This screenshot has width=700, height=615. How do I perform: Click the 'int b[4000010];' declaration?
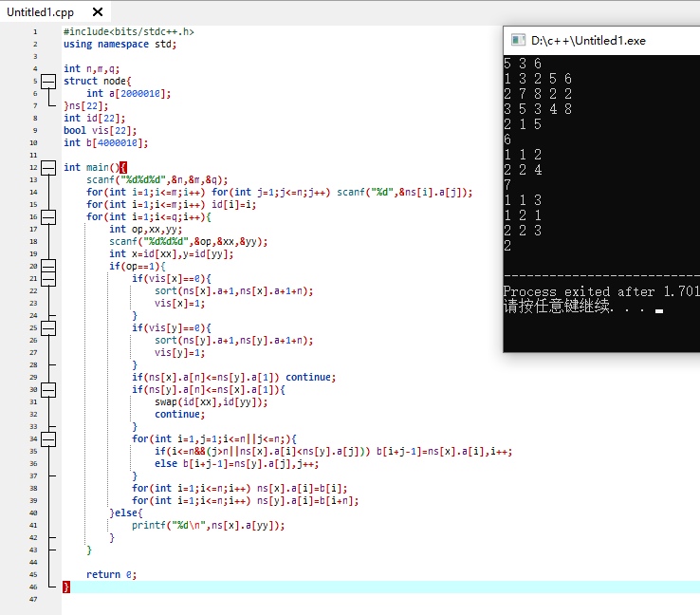click(x=106, y=143)
